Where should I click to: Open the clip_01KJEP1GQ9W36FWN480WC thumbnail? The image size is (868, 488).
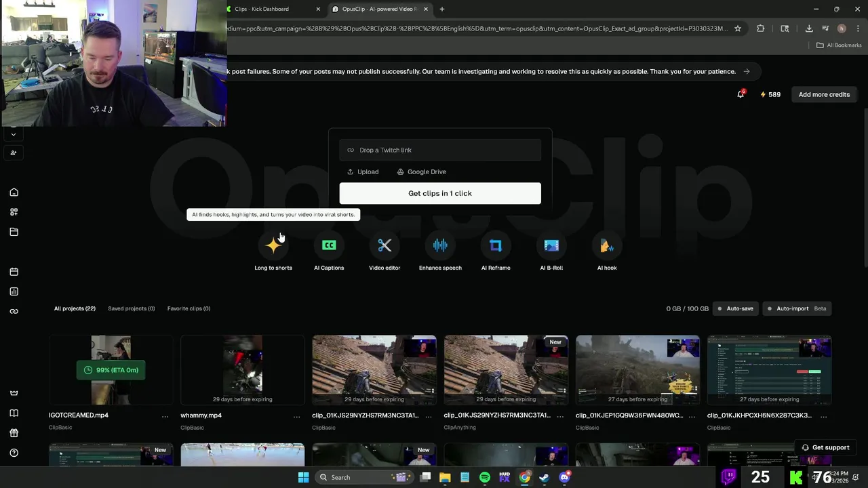pyautogui.click(x=637, y=370)
